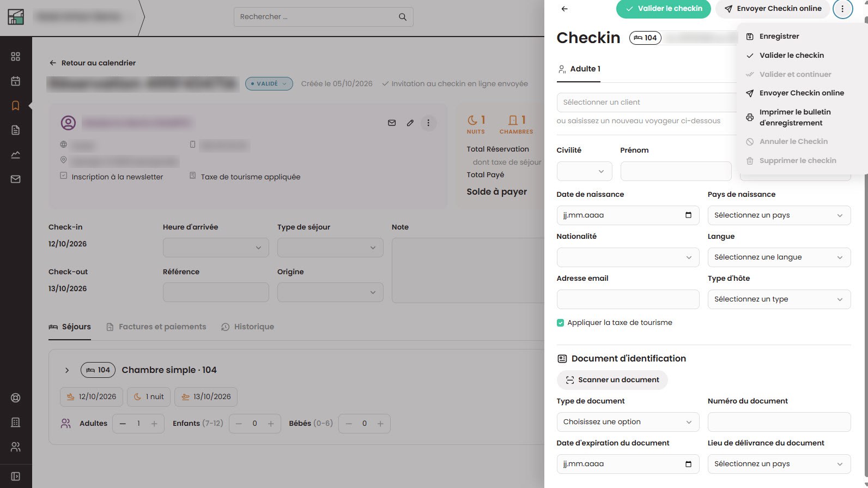Increase the Enfants count
Screen dimensions: 868x488
(271, 424)
